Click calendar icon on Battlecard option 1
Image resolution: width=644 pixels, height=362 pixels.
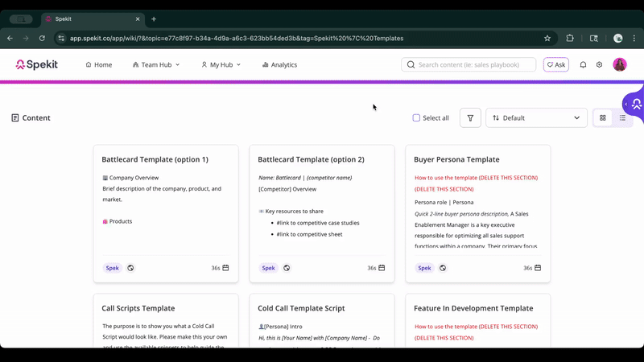225,268
